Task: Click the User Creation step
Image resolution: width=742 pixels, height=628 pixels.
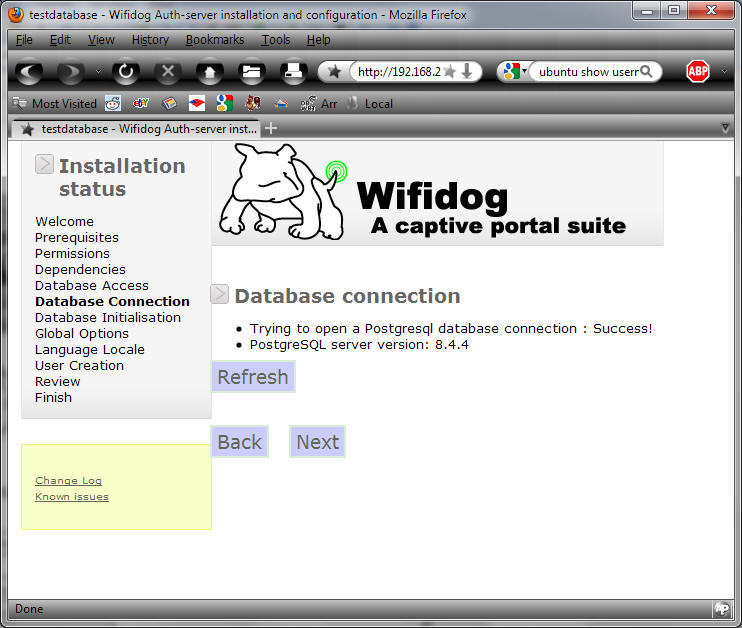Action: point(80,366)
